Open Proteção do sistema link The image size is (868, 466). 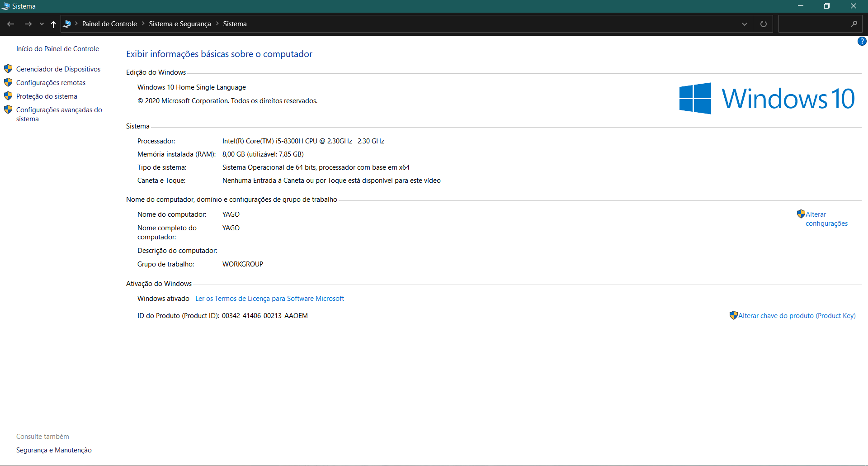[47, 96]
